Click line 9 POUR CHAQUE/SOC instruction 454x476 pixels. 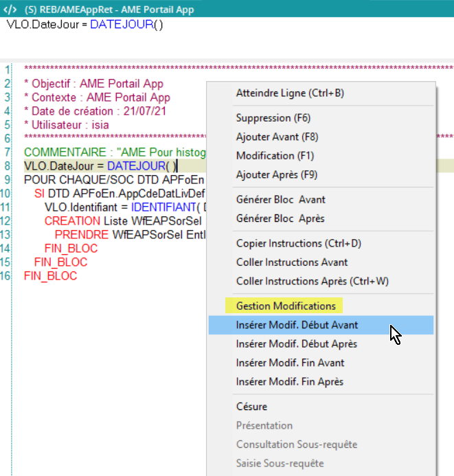click(x=110, y=180)
